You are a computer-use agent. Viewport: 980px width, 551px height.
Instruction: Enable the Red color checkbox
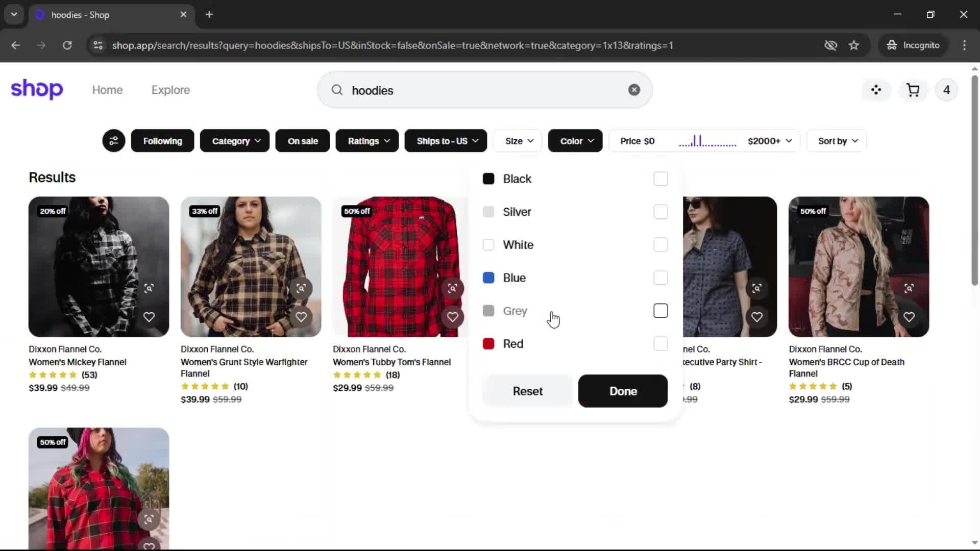point(660,344)
